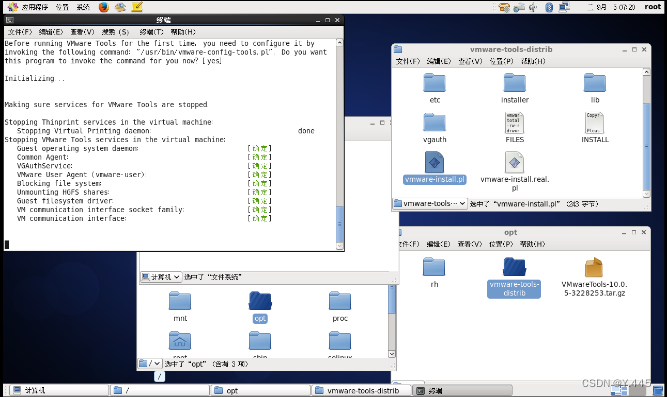Select the vmware-install.pl script icon
Viewport: 667px width, 397px height.
point(434,163)
